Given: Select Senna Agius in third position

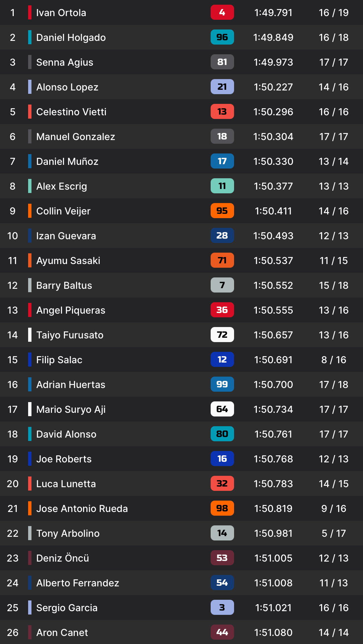Looking at the screenshot, I should [65, 62].
